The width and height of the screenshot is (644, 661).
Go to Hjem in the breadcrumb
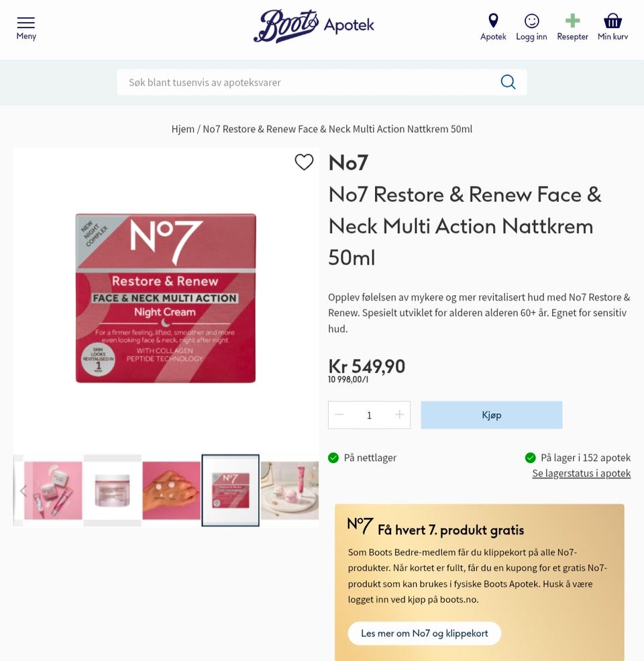pyautogui.click(x=183, y=129)
